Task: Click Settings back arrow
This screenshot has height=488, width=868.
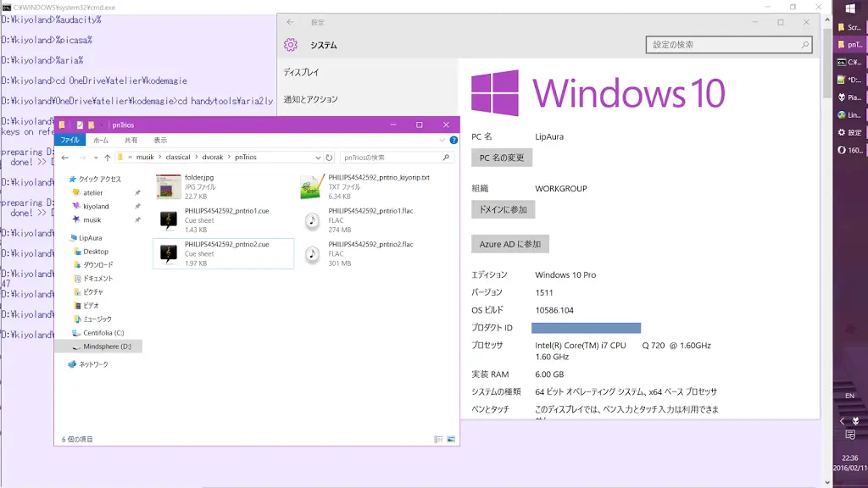Action: pyautogui.click(x=291, y=22)
